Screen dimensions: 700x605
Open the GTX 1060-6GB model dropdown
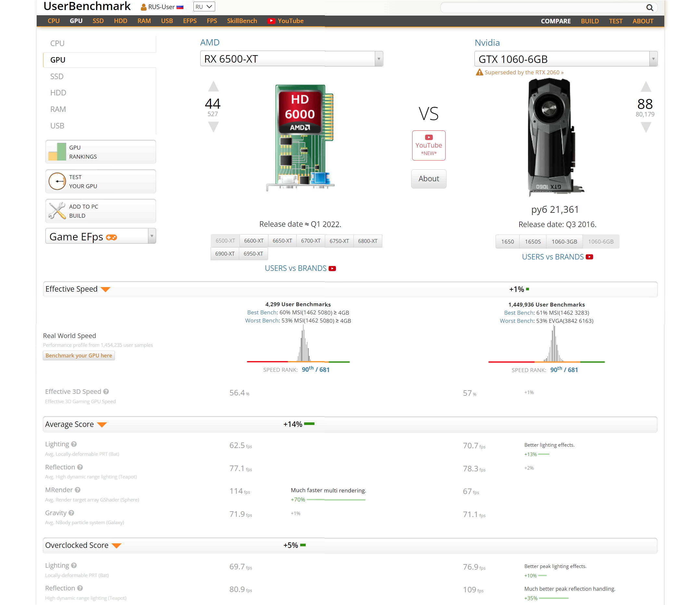pos(653,59)
